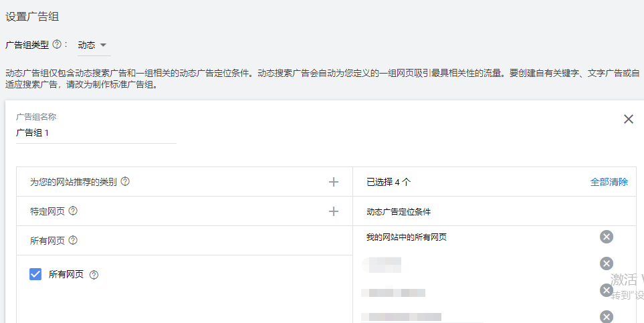Click the 动态广告定位条件 column header
644x323 pixels.
click(x=399, y=211)
